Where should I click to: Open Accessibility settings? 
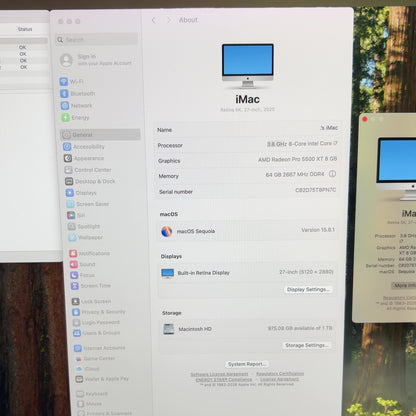point(84,147)
